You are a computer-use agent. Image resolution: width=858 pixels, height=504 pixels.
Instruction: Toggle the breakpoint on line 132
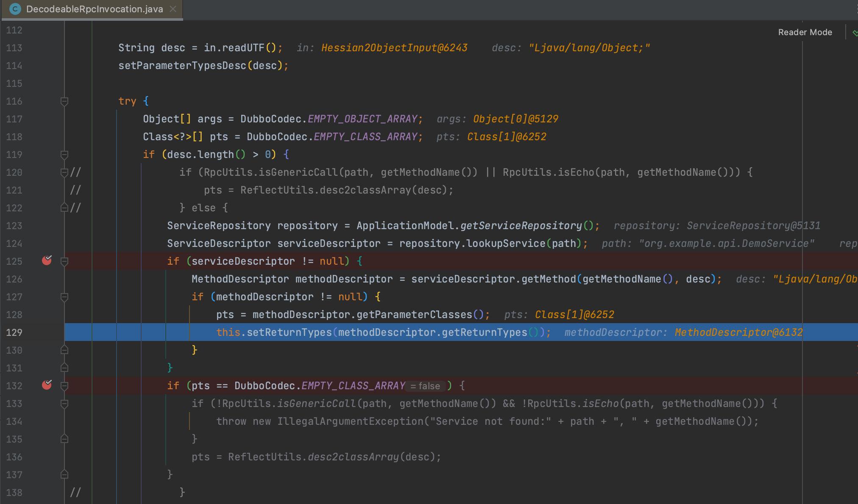coord(47,385)
